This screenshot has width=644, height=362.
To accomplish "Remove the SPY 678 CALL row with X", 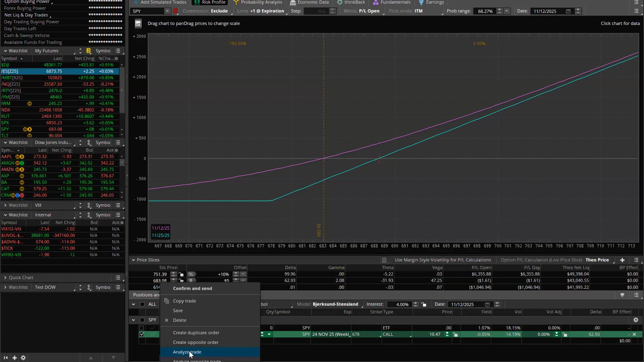I will coord(634,334).
